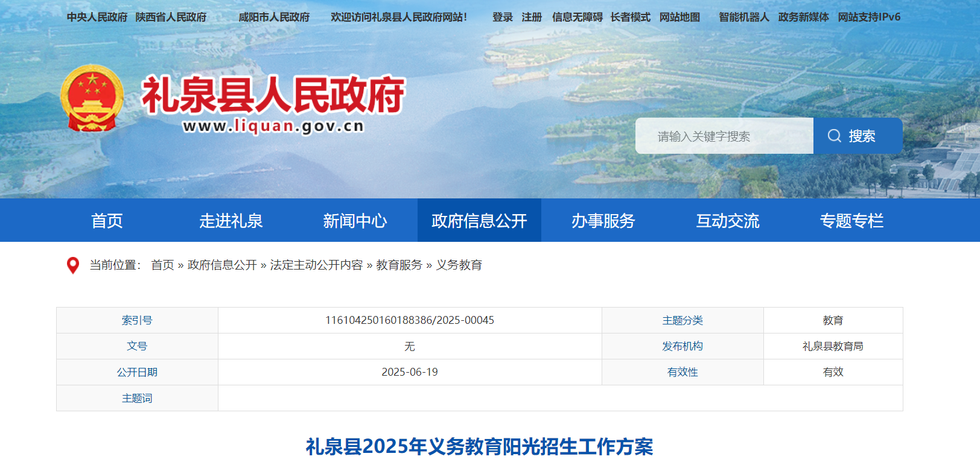Click article title 礼泉县2025年义务教育阳光招生工作方案
Viewport: 980px width, 471px height.
click(x=479, y=446)
